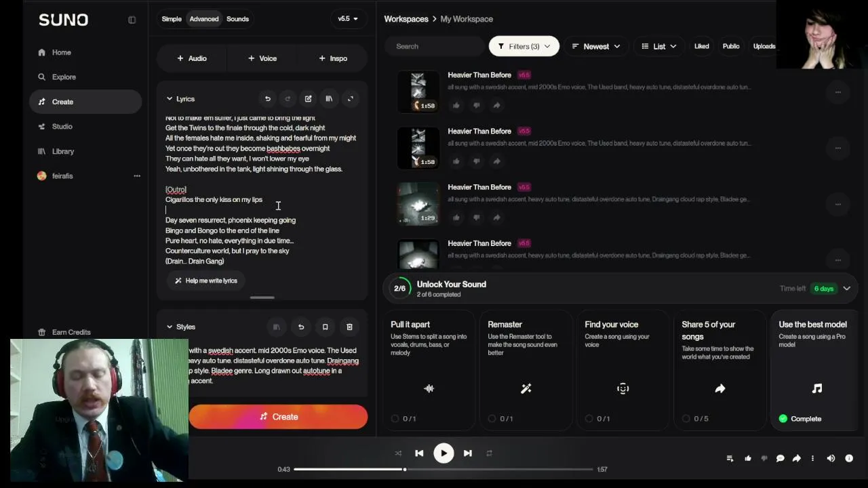The image size is (868, 488).
Task: Undo the last Styles change
Action: [x=301, y=327]
